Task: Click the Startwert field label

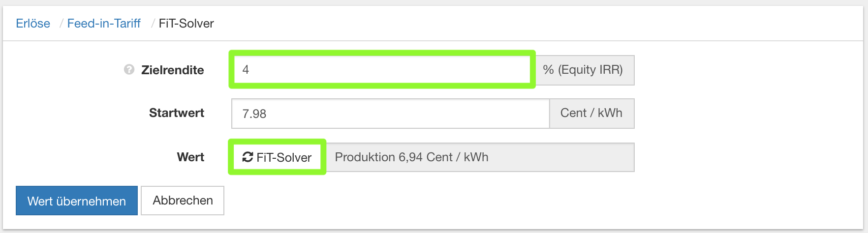Action: pyautogui.click(x=176, y=113)
